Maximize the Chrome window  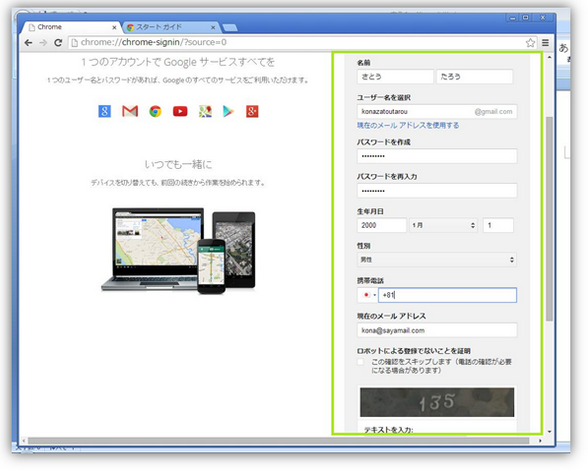click(526, 18)
